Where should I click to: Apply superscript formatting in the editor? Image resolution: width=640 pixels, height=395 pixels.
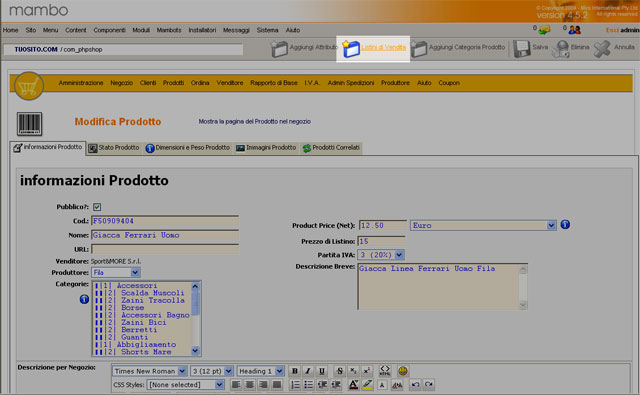(367, 371)
